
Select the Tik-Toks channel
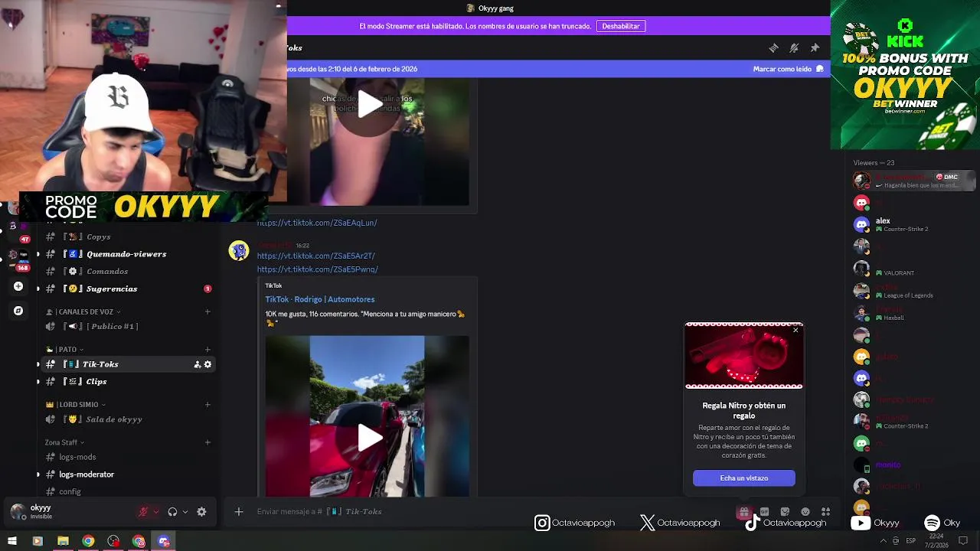(126, 364)
